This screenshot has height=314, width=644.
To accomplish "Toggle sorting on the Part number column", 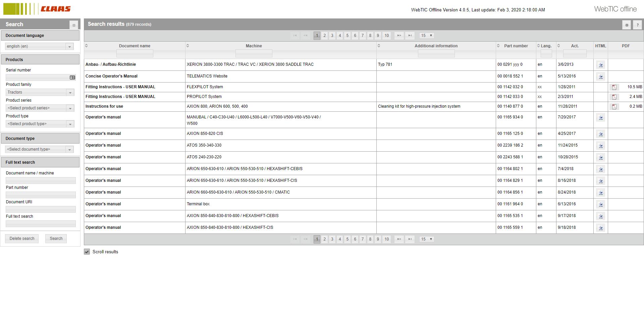I will 498,46.
